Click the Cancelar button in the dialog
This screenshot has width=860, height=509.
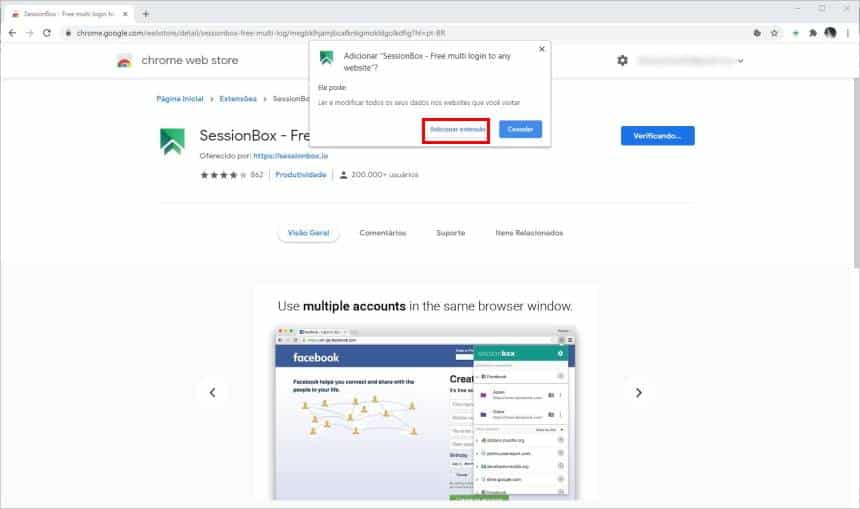[x=520, y=129]
